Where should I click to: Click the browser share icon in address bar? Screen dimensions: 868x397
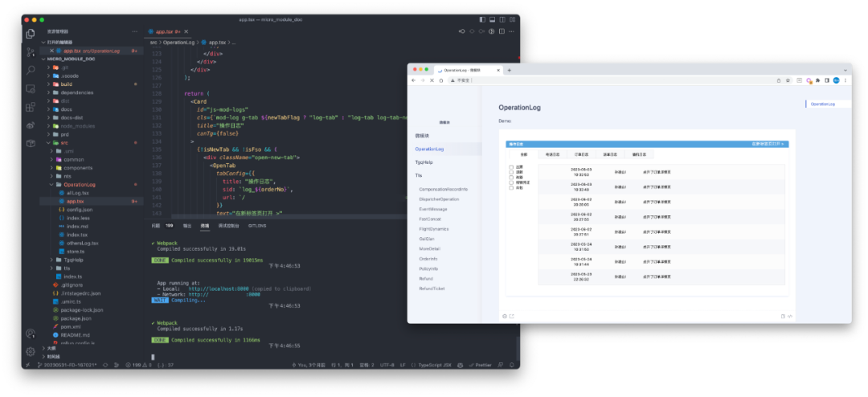[x=778, y=80]
